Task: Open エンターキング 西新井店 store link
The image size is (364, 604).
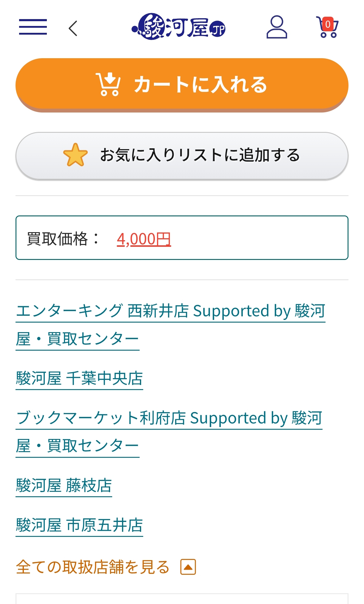Action: 170,311
